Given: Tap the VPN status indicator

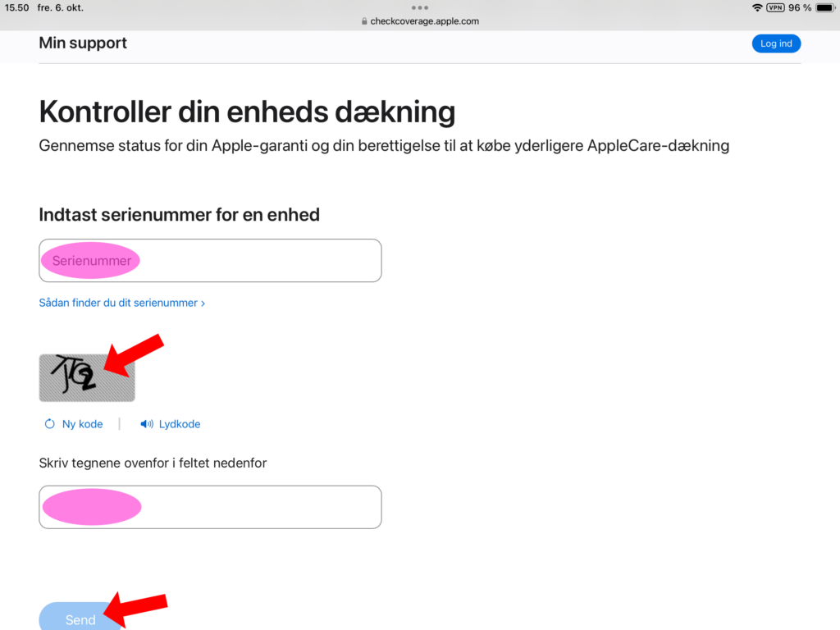Looking at the screenshot, I should tap(775, 7).
